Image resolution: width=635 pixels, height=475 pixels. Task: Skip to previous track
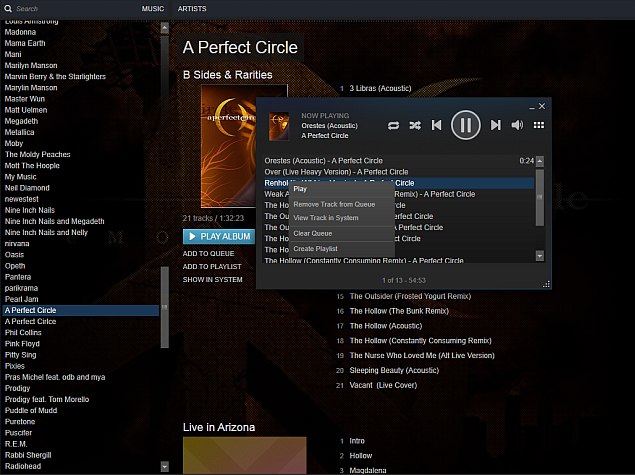coord(437,125)
